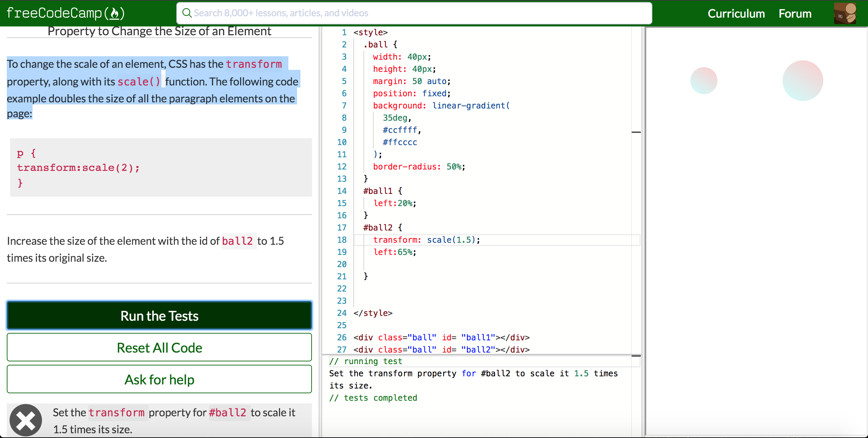Click the highlighted ball2 text in instructions
The width and height of the screenshot is (868, 438).
[238, 241]
